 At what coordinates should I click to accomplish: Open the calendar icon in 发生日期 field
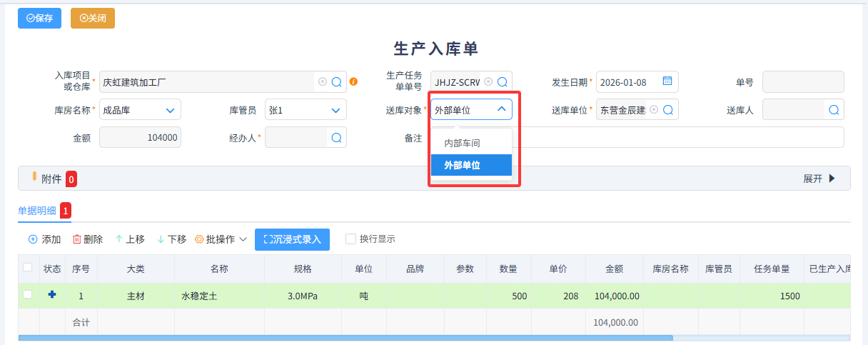coord(667,81)
